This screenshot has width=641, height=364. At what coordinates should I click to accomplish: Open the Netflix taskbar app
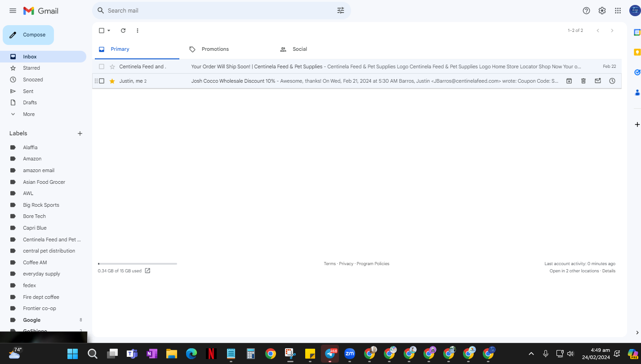(x=211, y=354)
